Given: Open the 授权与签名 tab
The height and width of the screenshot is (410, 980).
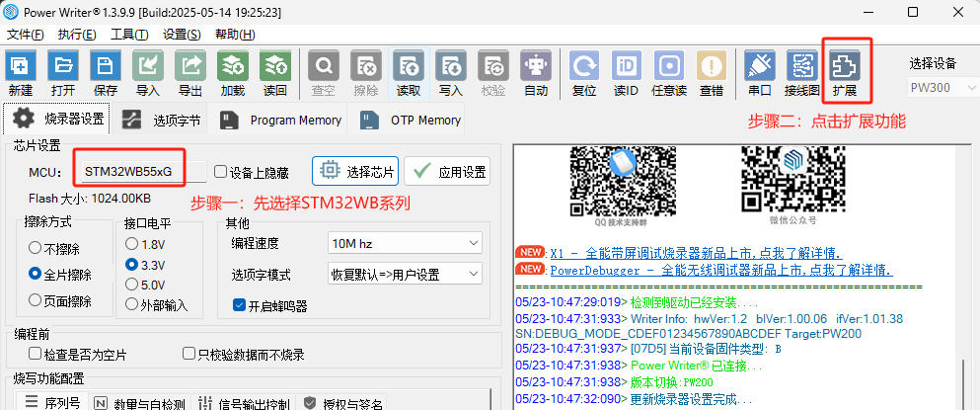Looking at the screenshot, I should [342, 402].
